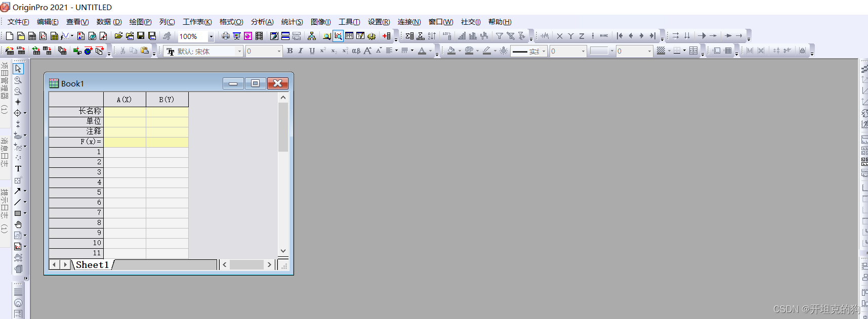Create a new project with the blank page icon

click(9, 36)
